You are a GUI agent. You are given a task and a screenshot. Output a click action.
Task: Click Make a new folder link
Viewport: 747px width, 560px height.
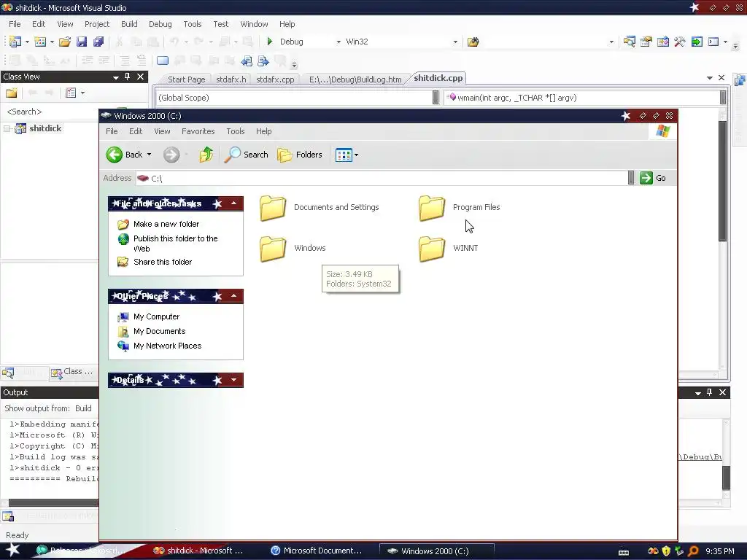pyautogui.click(x=166, y=224)
